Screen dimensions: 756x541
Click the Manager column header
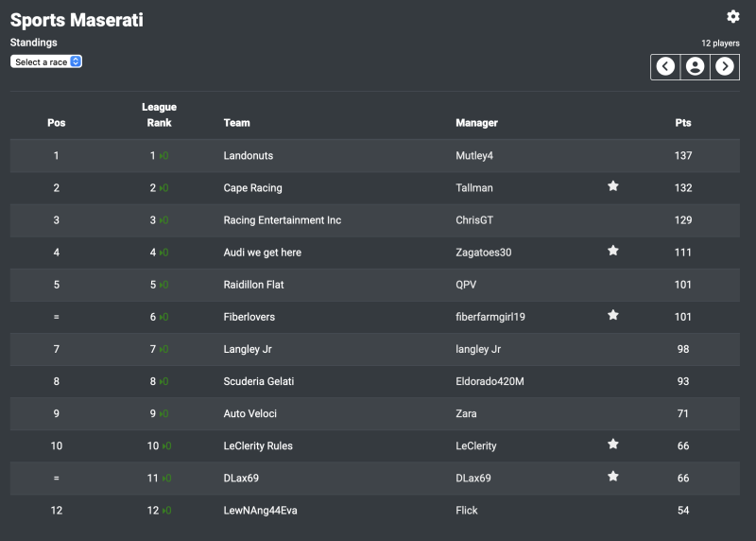tap(477, 123)
